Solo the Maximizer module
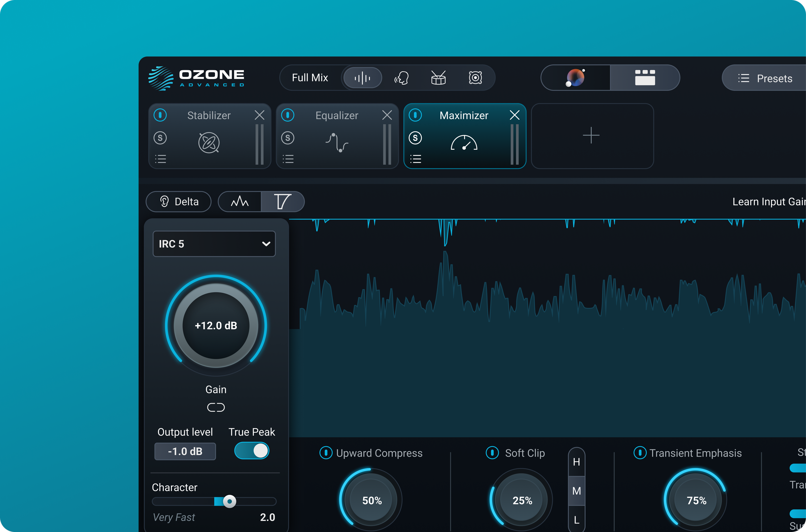 point(415,138)
